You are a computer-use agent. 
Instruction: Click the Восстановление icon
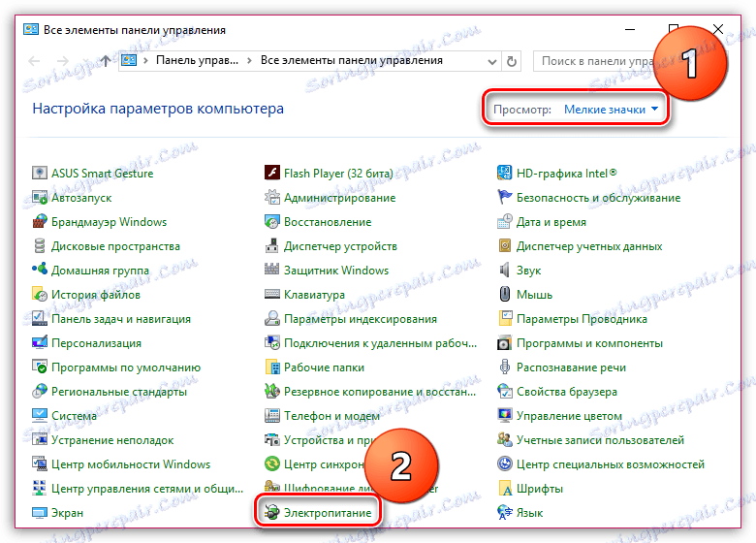[272, 221]
